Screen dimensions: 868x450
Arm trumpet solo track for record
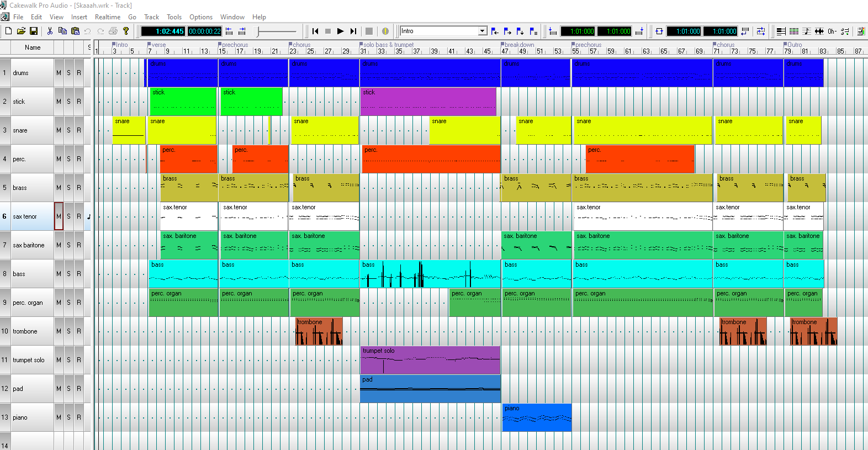[x=78, y=360]
